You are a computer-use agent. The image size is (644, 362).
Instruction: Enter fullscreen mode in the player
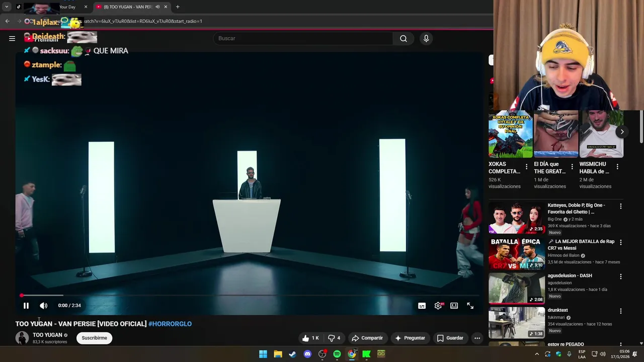(470, 306)
